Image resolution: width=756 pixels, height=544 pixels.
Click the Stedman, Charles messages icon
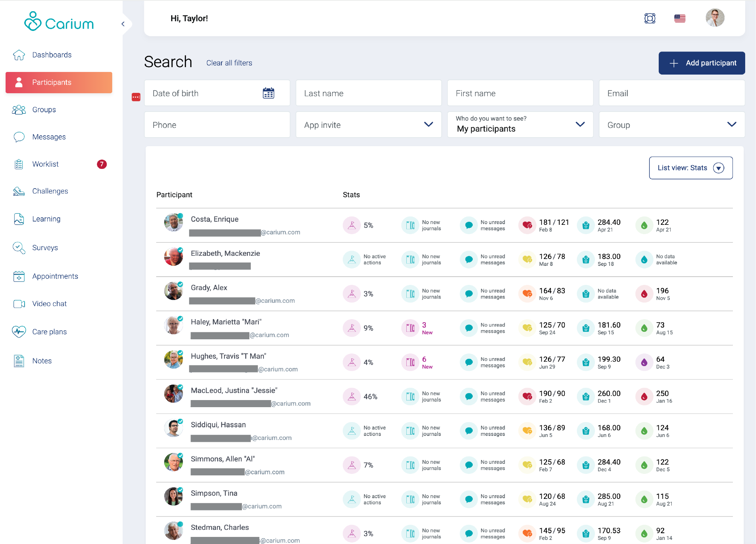point(469,534)
